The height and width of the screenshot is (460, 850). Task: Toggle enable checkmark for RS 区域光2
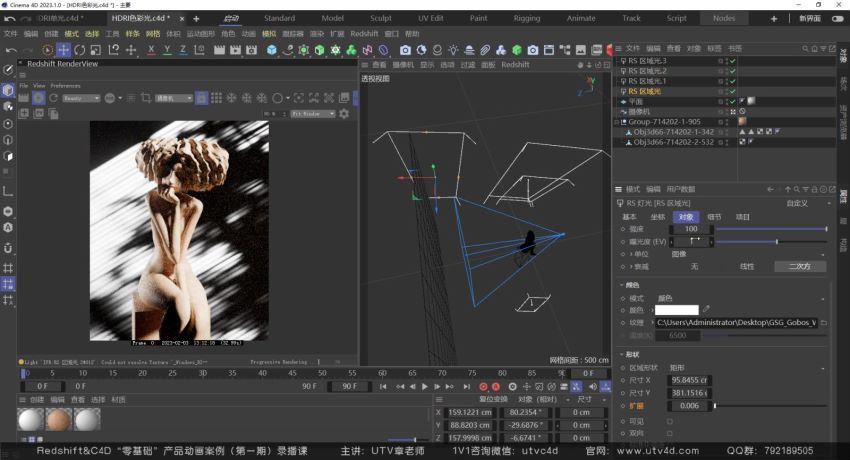point(732,71)
